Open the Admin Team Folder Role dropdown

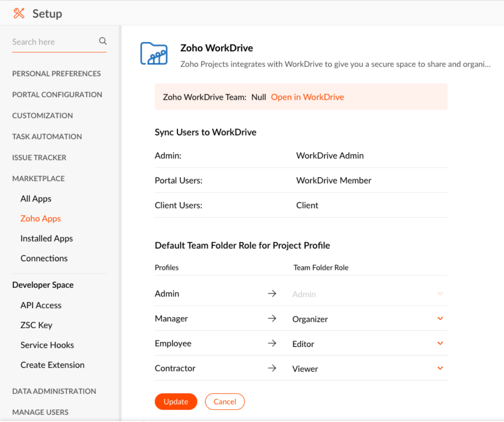tap(440, 293)
